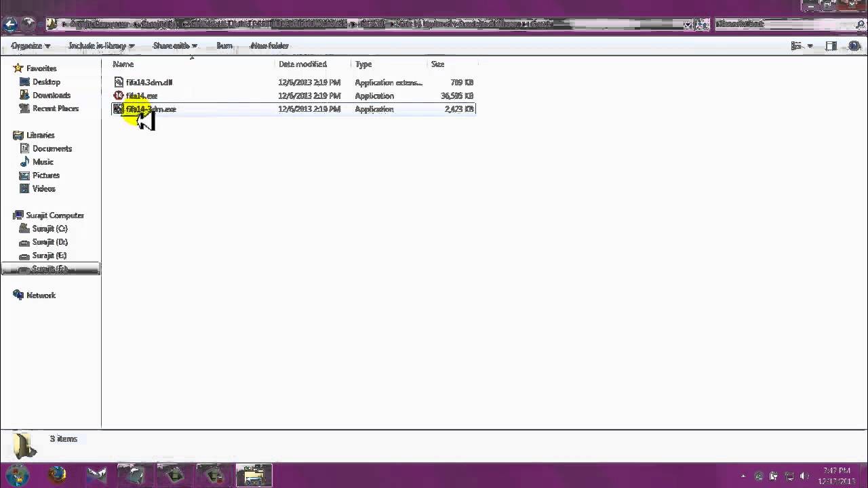Open the Organize dropdown menu
This screenshot has width=868, height=488.
click(x=31, y=46)
